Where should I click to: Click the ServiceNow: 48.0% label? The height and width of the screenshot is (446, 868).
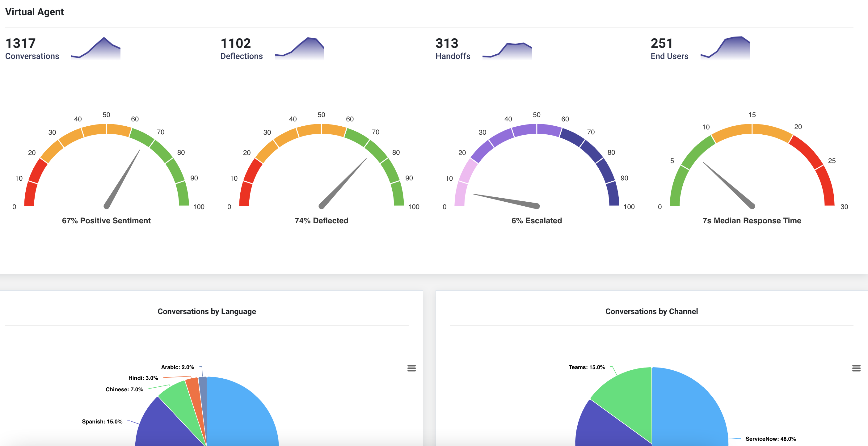tap(771, 439)
